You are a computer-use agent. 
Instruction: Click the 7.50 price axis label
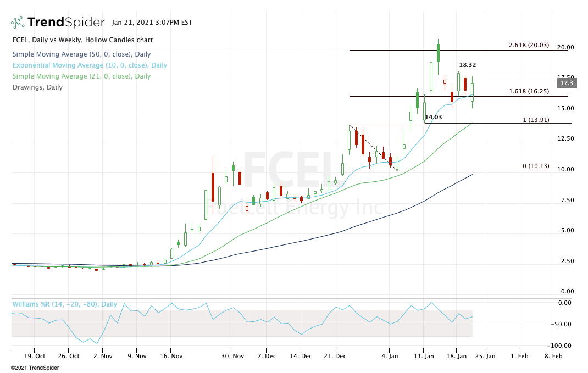(x=567, y=200)
